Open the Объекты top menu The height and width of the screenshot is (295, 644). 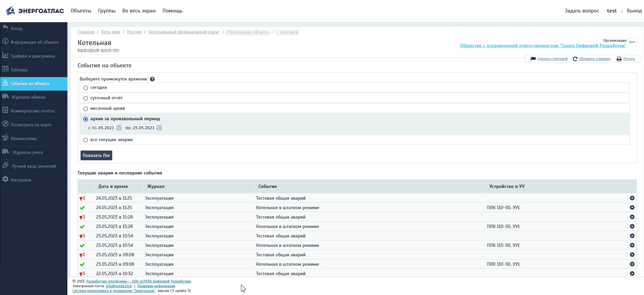tap(81, 11)
